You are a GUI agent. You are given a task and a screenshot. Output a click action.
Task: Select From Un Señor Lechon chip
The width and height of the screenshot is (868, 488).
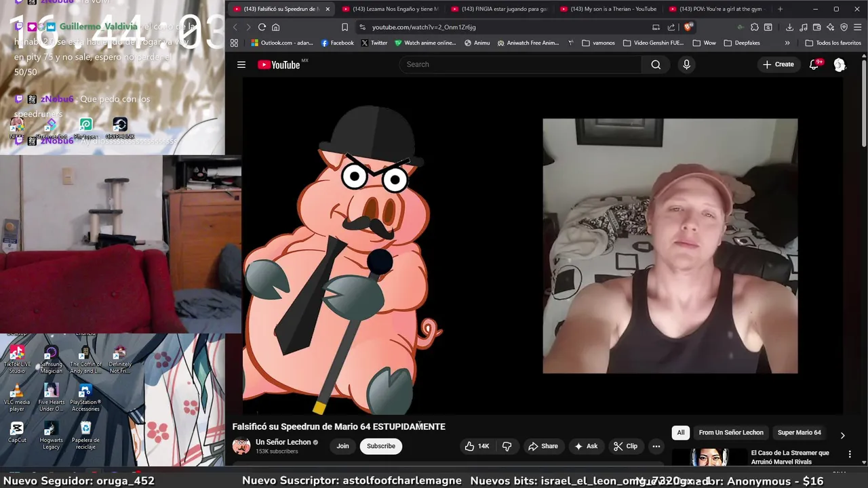click(731, 432)
